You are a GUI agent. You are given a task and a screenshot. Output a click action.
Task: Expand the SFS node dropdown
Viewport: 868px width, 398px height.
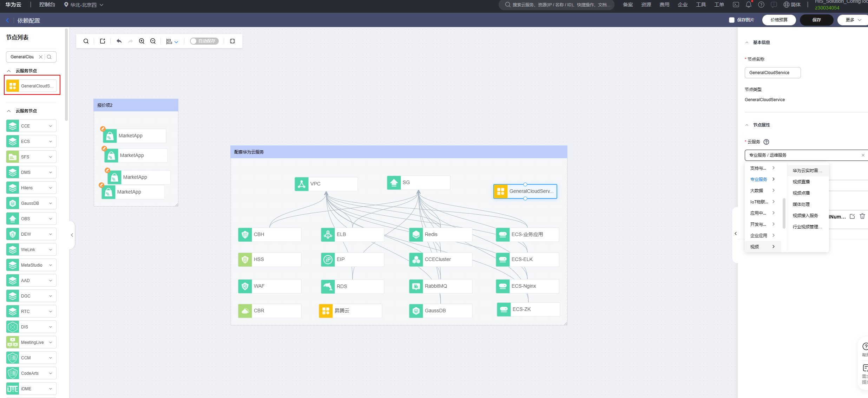51,157
